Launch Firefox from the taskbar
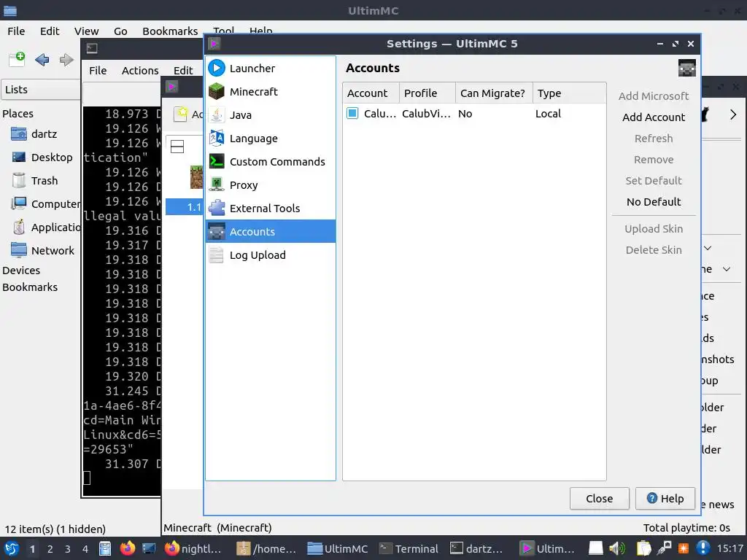 tap(127, 548)
